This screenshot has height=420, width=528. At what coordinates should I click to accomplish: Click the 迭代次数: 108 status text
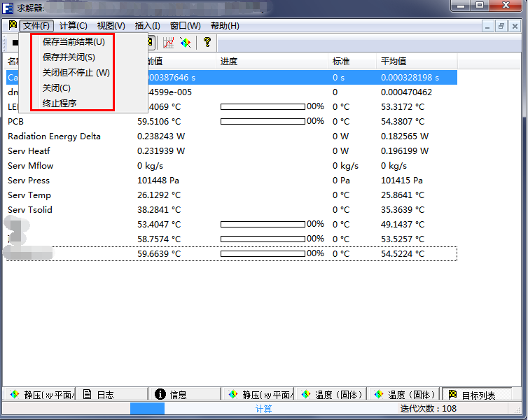pos(429,409)
